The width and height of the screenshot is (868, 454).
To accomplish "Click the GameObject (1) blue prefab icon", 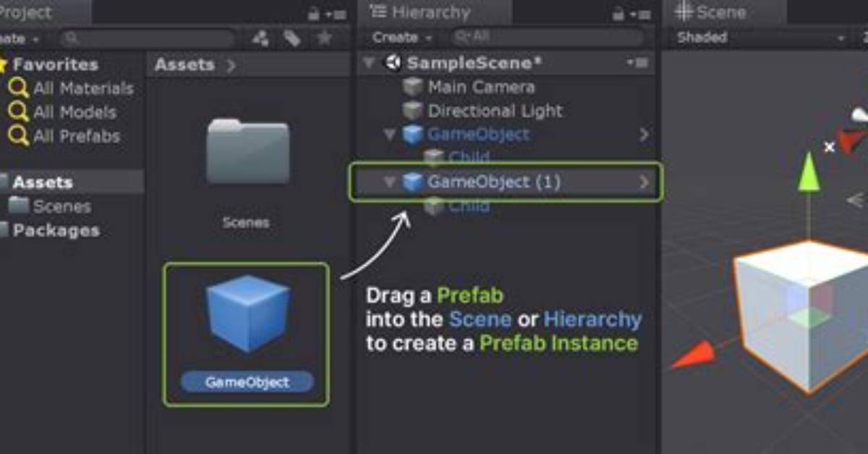I will coord(412,182).
